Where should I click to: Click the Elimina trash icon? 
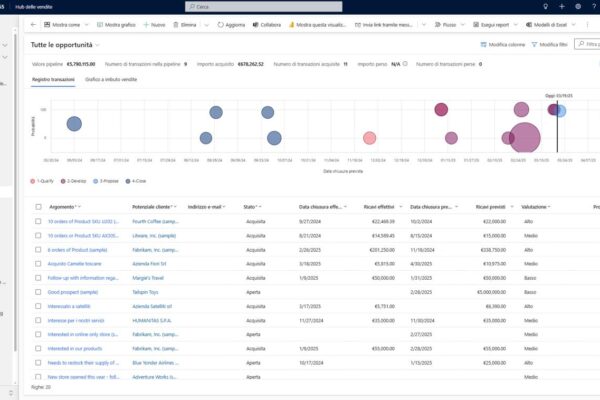pos(176,24)
